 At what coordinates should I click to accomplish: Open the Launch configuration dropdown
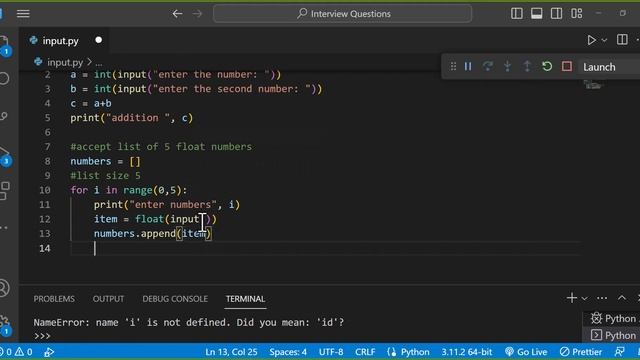pos(608,67)
